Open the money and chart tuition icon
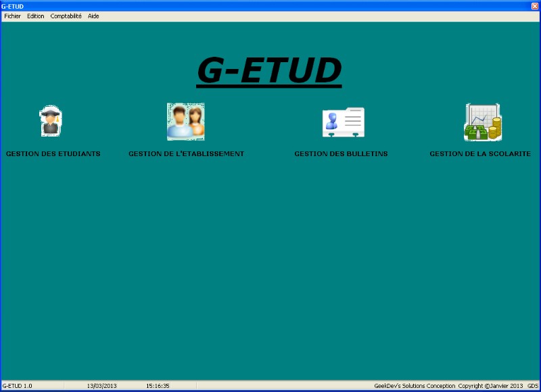 pyautogui.click(x=482, y=122)
